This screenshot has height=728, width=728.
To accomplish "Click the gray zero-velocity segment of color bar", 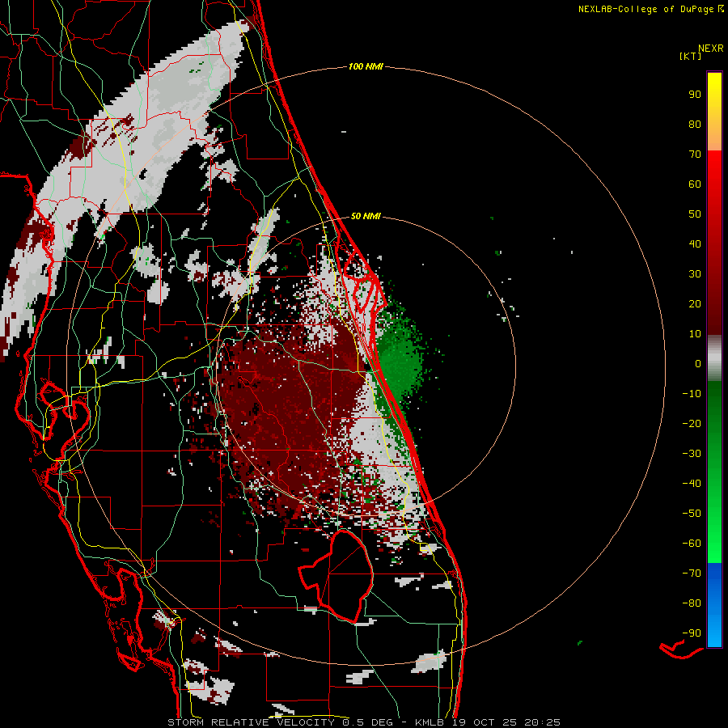I will (714, 358).
